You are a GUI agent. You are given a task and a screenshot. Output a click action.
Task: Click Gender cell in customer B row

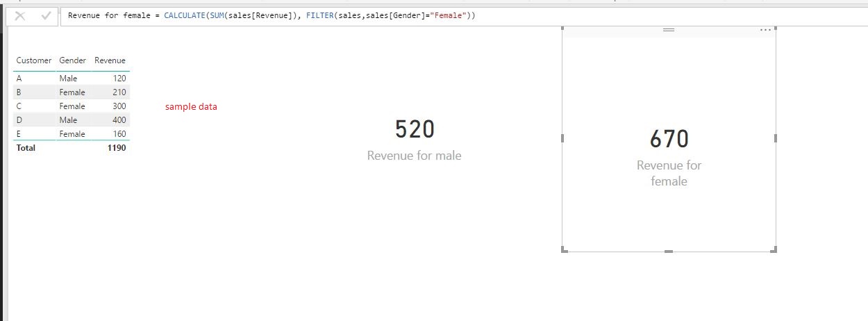click(x=72, y=92)
